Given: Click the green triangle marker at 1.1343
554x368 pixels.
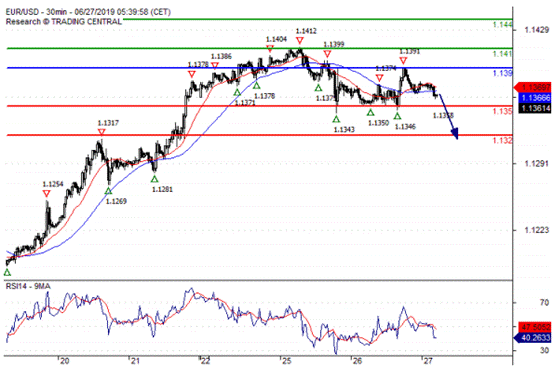Looking at the screenshot, I should (336, 119).
